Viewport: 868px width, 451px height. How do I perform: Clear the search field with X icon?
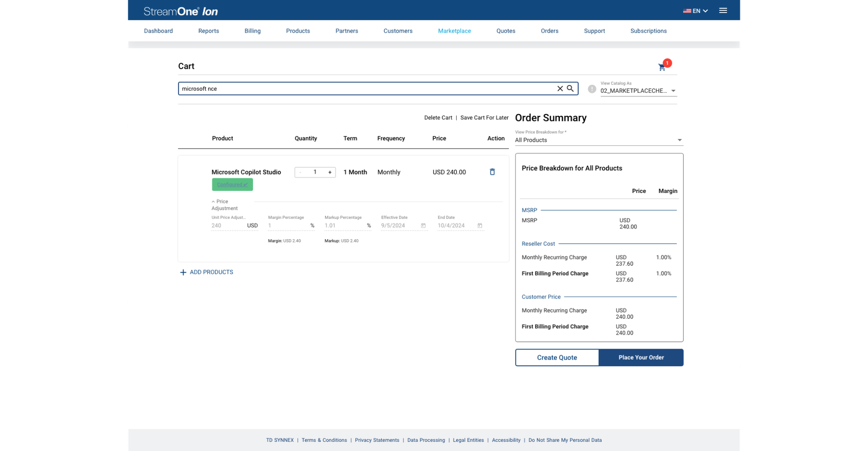(560, 88)
